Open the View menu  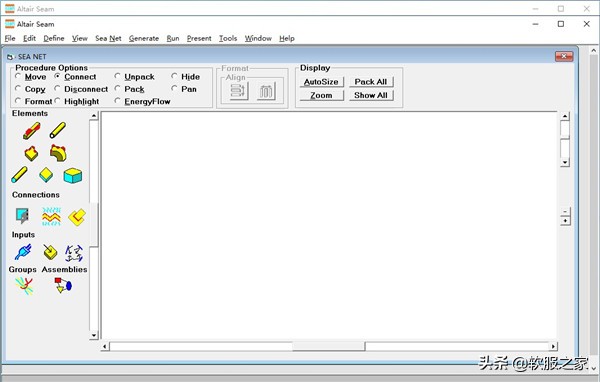pos(80,38)
